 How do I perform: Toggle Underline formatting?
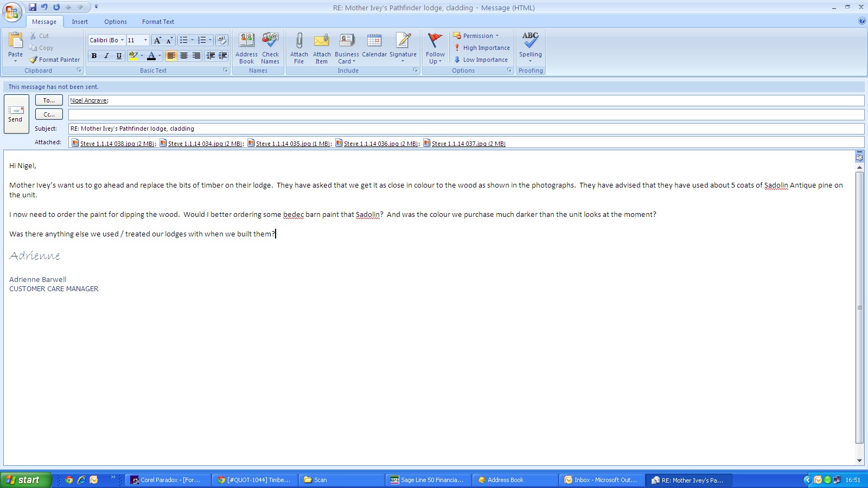(x=119, y=56)
